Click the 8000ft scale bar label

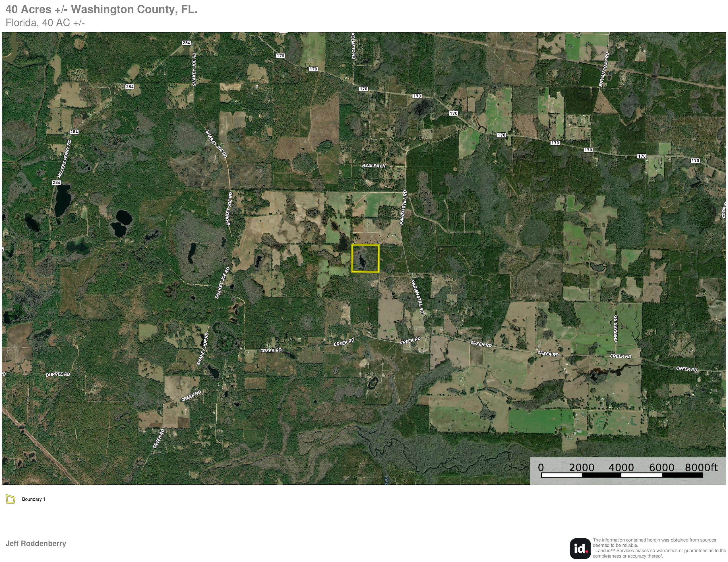point(701,467)
